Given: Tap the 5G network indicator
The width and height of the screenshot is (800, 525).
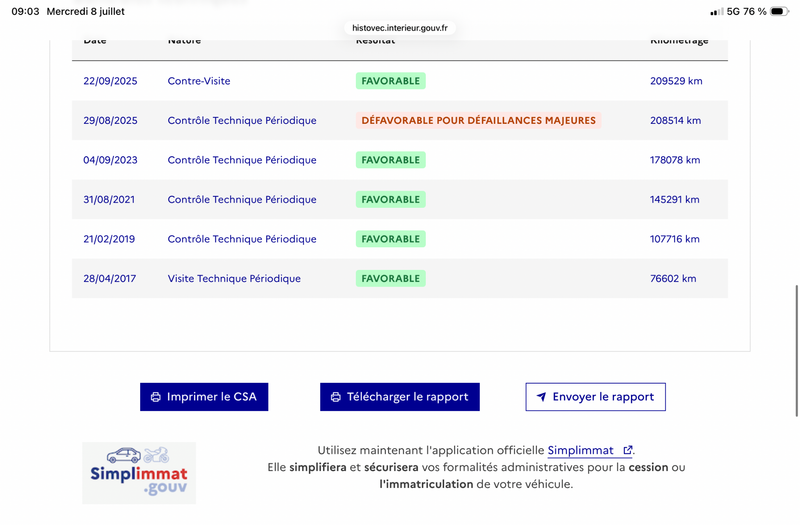Looking at the screenshot, I should [733, 11].
